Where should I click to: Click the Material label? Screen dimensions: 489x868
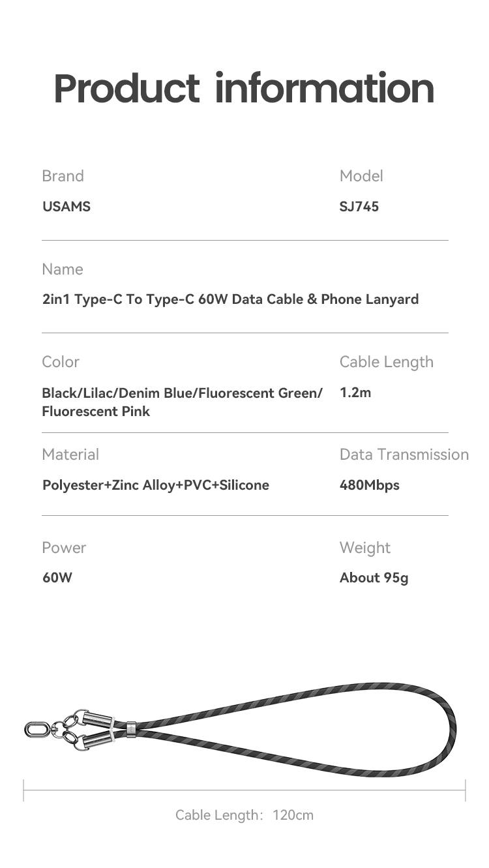[x=70, y=455]
